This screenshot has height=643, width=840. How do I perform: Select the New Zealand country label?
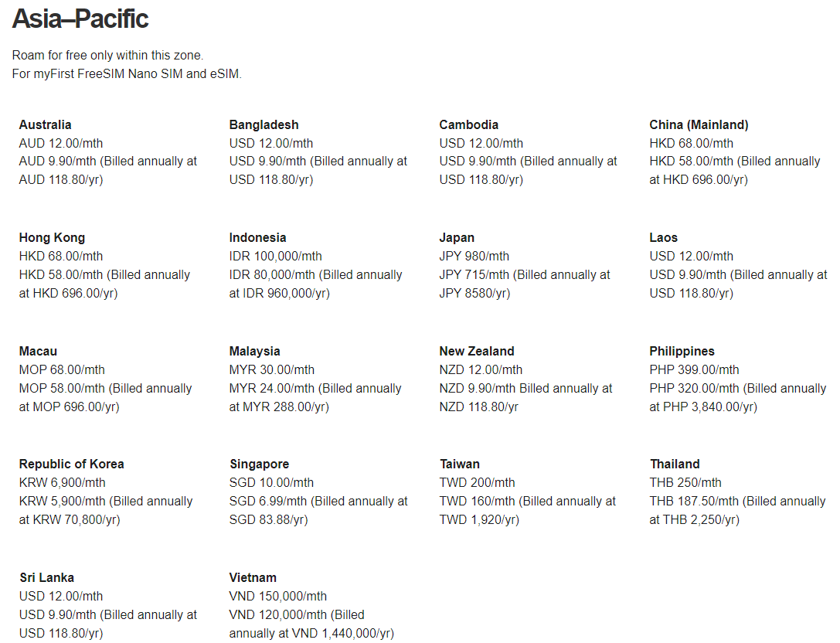(x=477, y=351)
